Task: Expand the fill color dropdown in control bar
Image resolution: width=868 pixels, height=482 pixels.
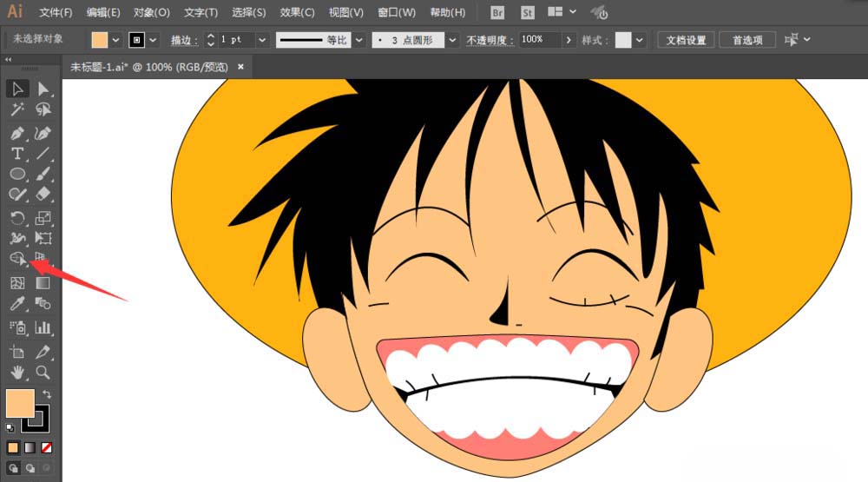Action: point(115,40)
